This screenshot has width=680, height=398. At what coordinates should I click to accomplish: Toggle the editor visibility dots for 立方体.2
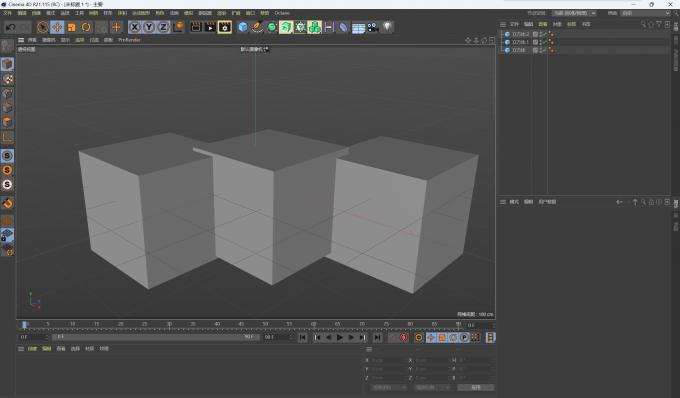(x=541, y=34)
